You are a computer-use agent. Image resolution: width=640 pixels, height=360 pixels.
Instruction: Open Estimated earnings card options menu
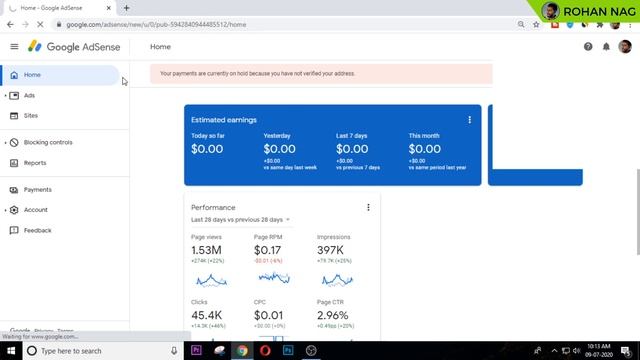click(469, 120)
